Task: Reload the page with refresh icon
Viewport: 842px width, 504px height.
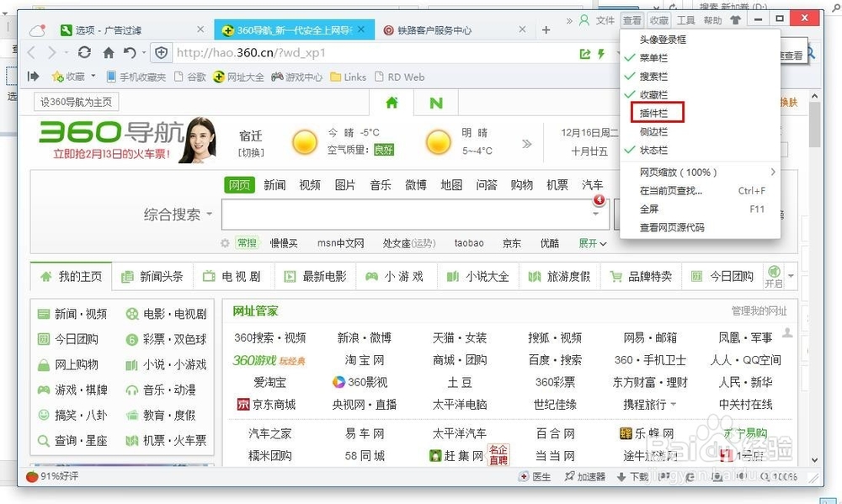Action: click(84, 52)
